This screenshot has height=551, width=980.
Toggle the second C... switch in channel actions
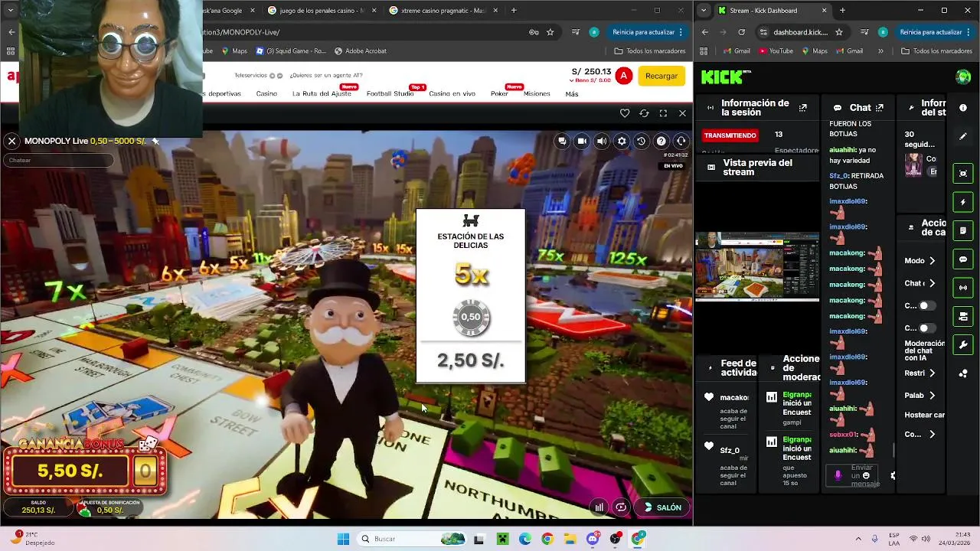coord(926,328)
